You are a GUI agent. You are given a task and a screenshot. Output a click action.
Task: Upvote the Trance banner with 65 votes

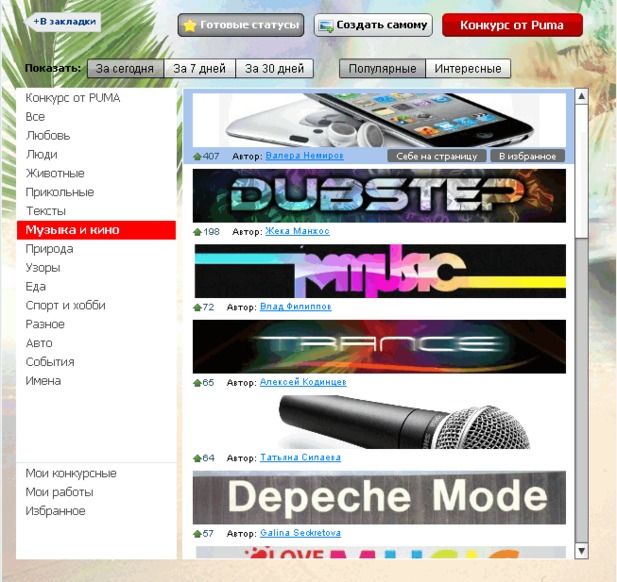coord(197,383)
